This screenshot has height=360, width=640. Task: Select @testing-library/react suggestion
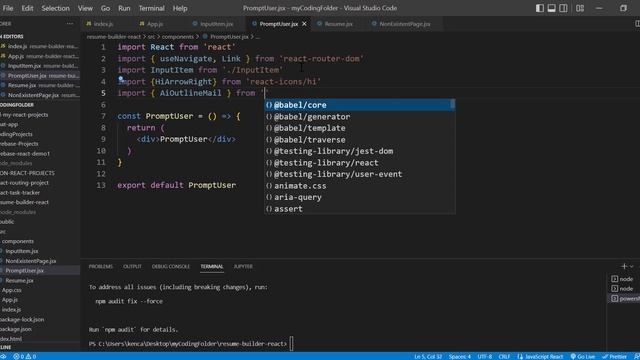click(360, 162)
